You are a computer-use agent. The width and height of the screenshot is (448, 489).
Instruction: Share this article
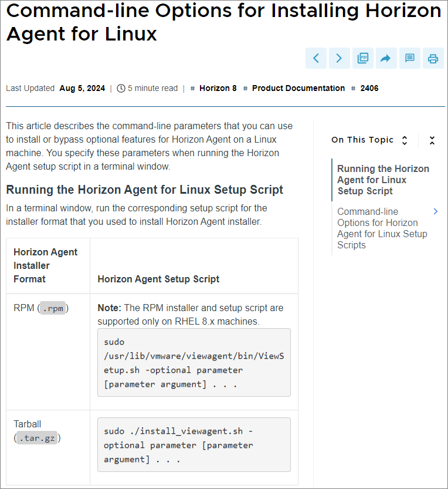click(x=386, y=58)
